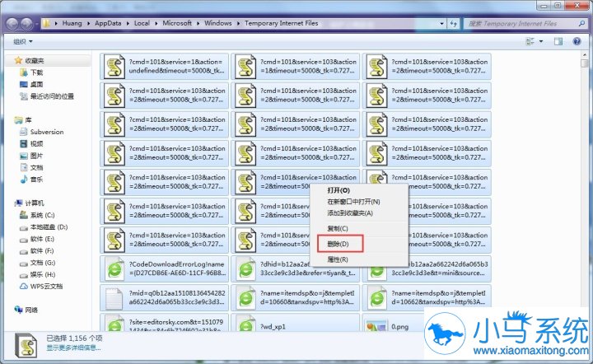Select the ?CodeDownloadErrorLog!name file
593x364 pixels.
click(x=165, y=268)
